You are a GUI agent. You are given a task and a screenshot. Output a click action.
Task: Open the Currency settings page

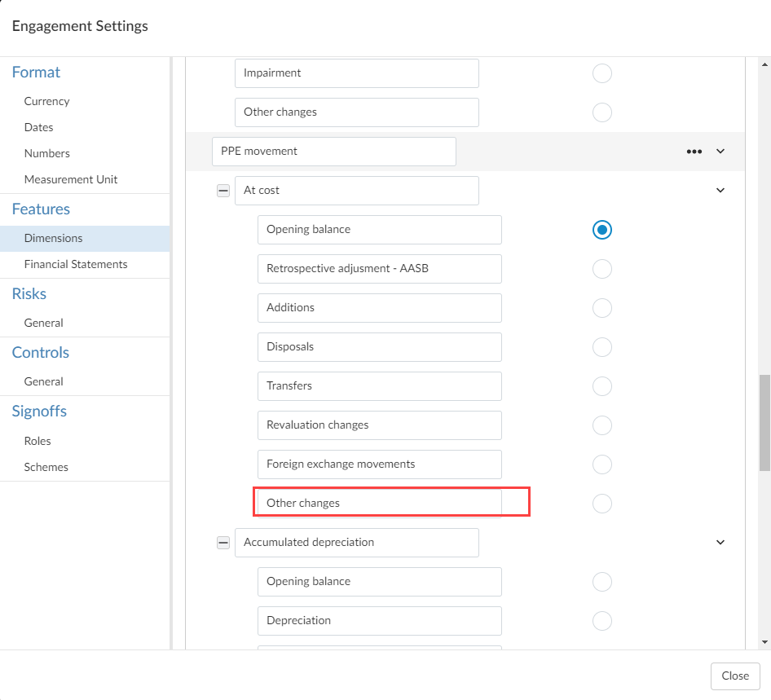(x=46, y=101)
